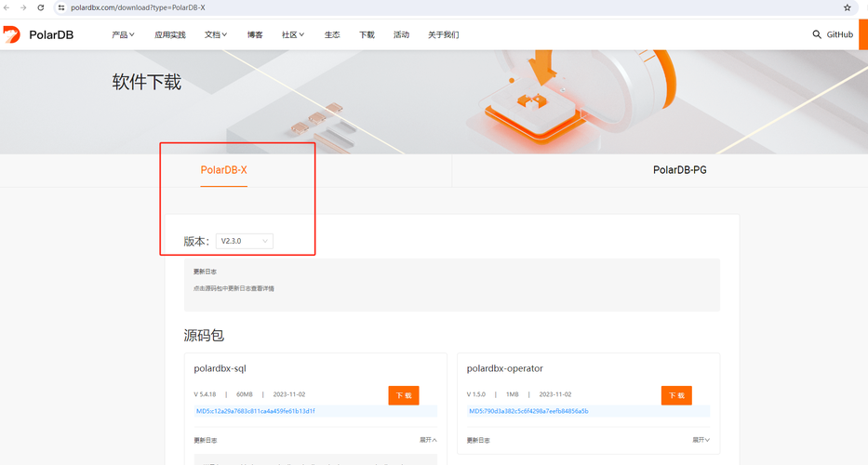Open the search magnifier icon
Screen dimensions: 868x465
pyautogui.click(x=817, y=34)
